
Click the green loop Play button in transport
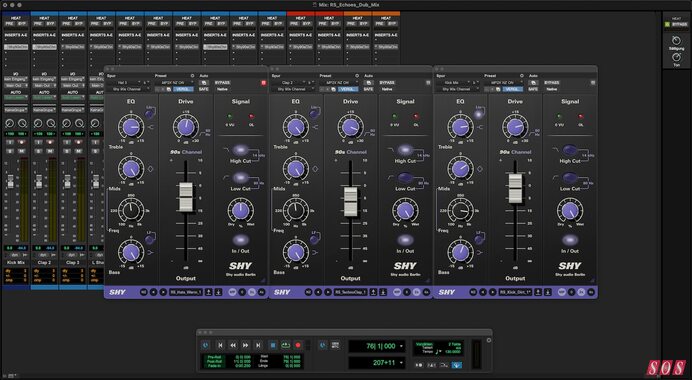click(x=286, y=346)
